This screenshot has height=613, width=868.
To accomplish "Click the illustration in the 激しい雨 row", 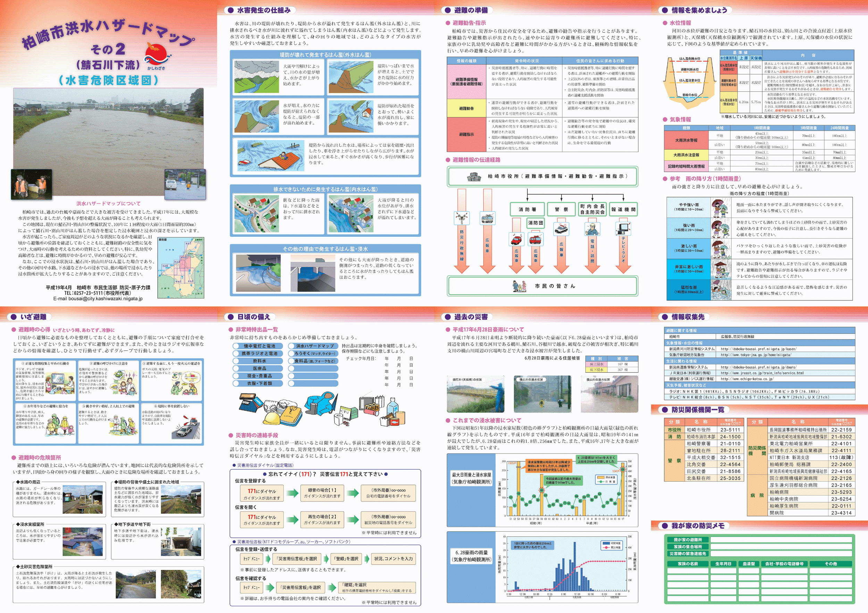I will pyautogui.click(x=721, y=248).
